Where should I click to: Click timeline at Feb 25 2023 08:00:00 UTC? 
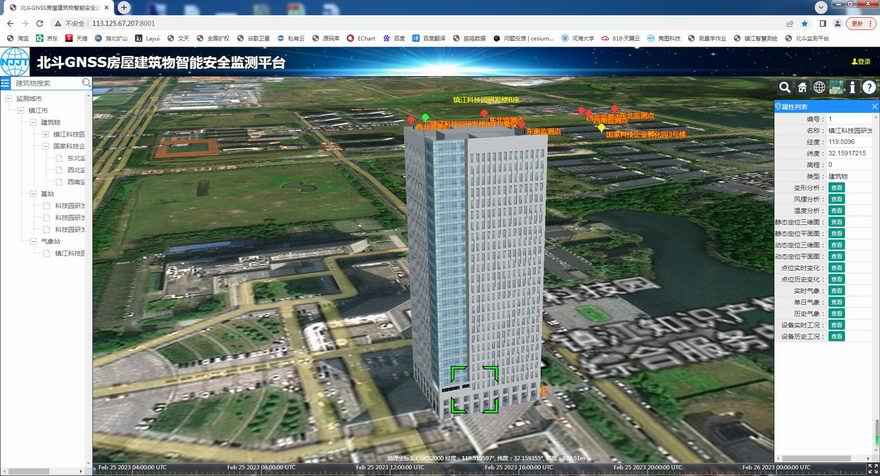(261, 467)
